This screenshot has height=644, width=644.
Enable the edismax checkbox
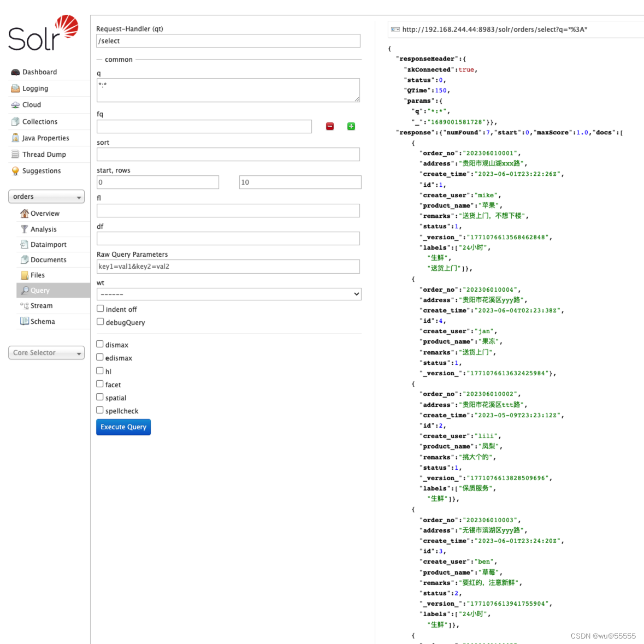100,357
